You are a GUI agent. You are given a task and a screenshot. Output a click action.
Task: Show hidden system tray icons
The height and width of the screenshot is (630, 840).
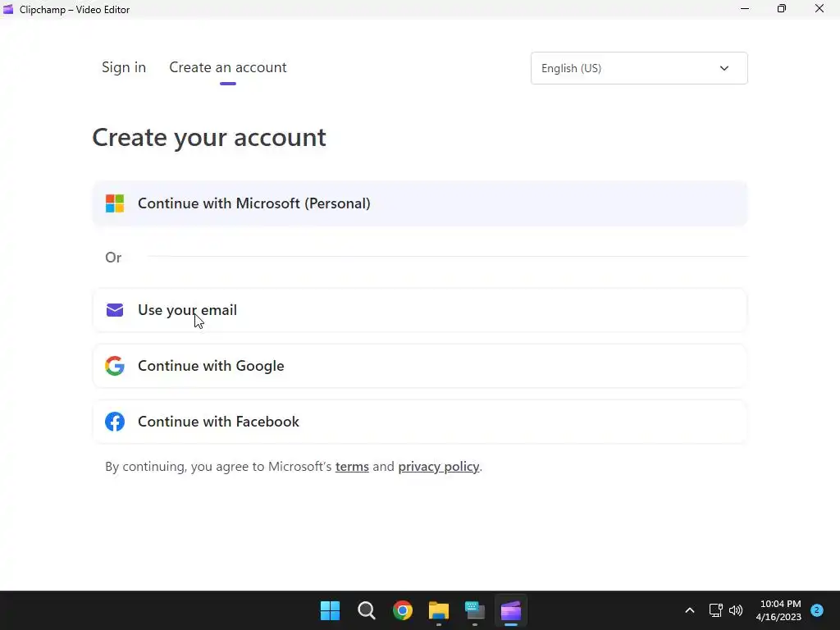(x=690, y=610)
